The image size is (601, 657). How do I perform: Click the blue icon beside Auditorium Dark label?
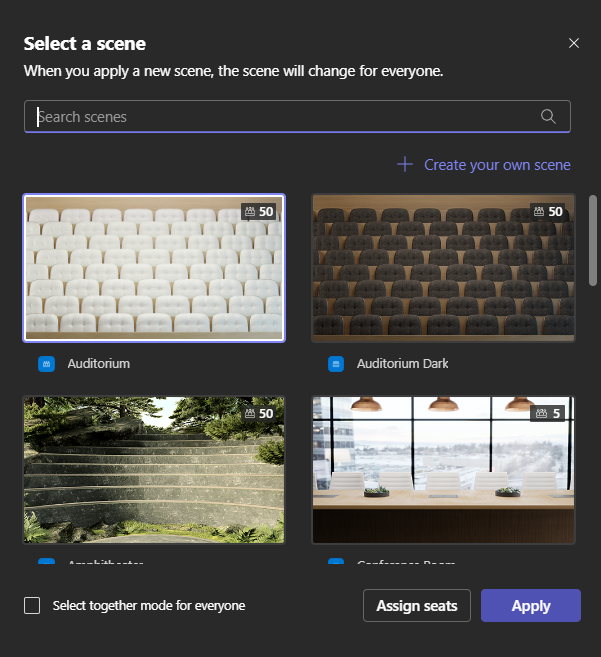click(x=336, y=364)
